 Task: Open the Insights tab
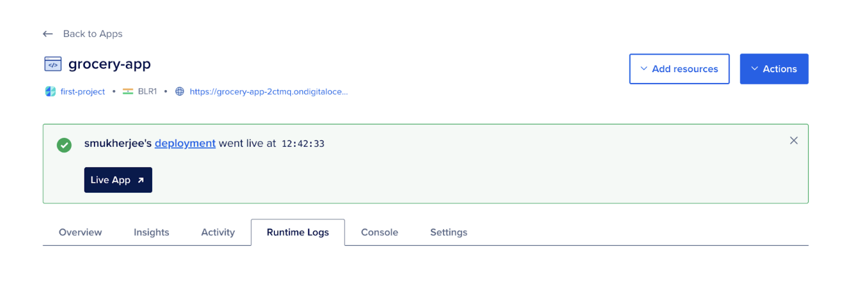[151, 232]
